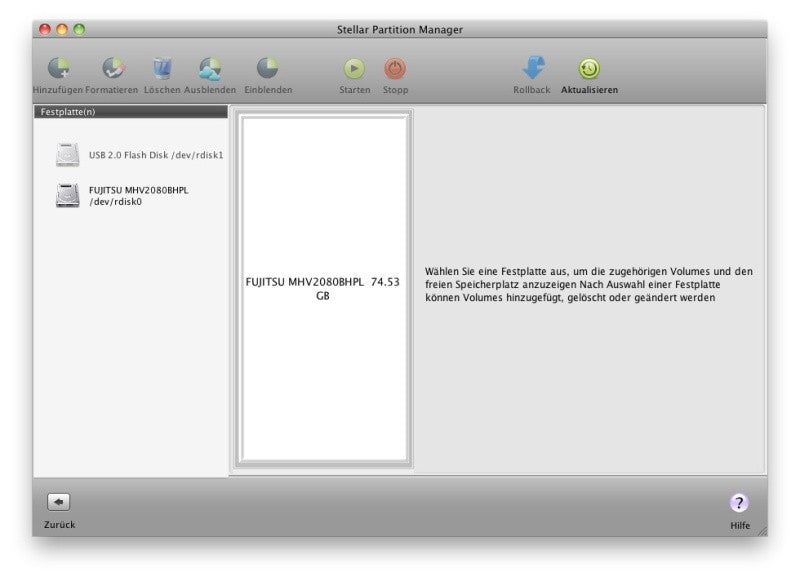Click the blue Rollback arrow icon
The image size is (800, 581).
tap(533, 68)
